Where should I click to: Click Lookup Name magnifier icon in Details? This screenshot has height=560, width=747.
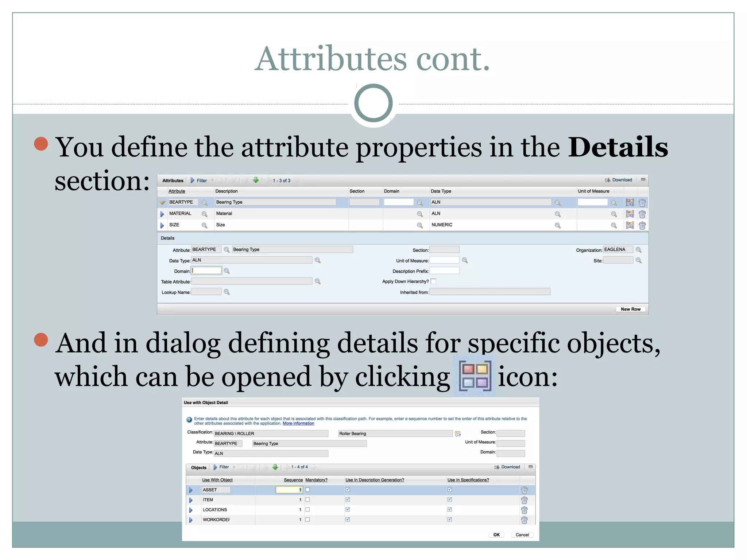pos(227,292)
